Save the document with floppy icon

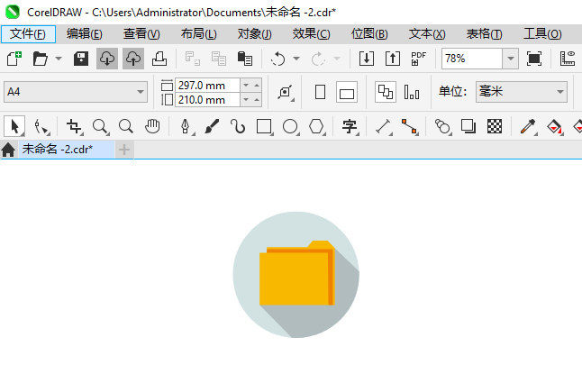(x=81, y=59)
